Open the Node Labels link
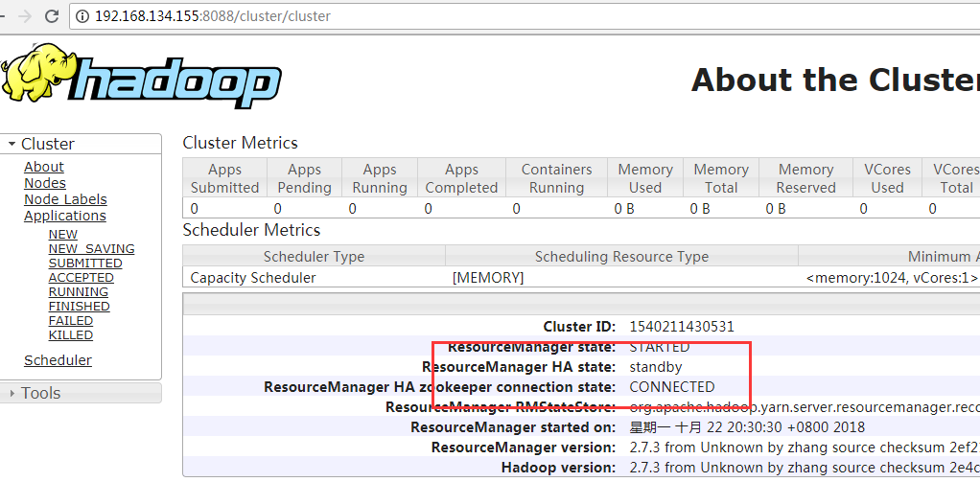 pos(65,199)
